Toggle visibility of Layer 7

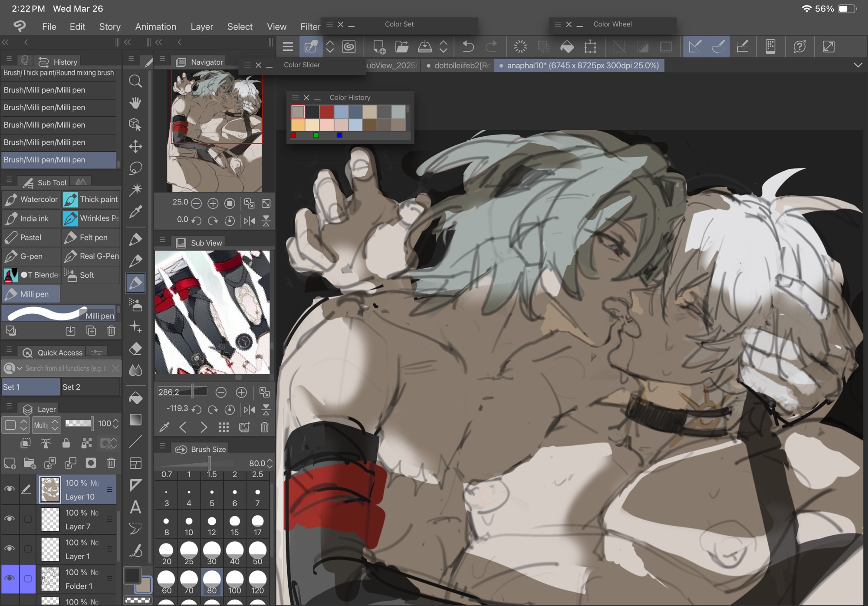9,519
